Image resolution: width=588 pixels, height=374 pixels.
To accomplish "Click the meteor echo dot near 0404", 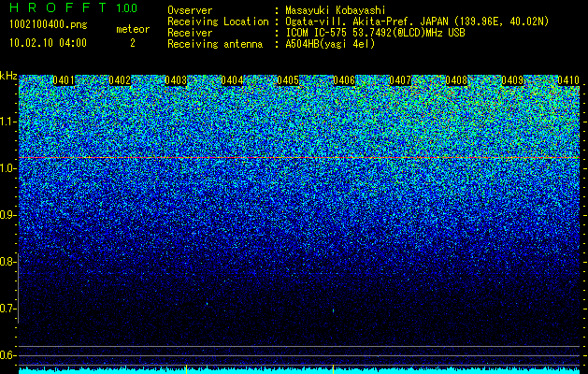I will (207, 304).
